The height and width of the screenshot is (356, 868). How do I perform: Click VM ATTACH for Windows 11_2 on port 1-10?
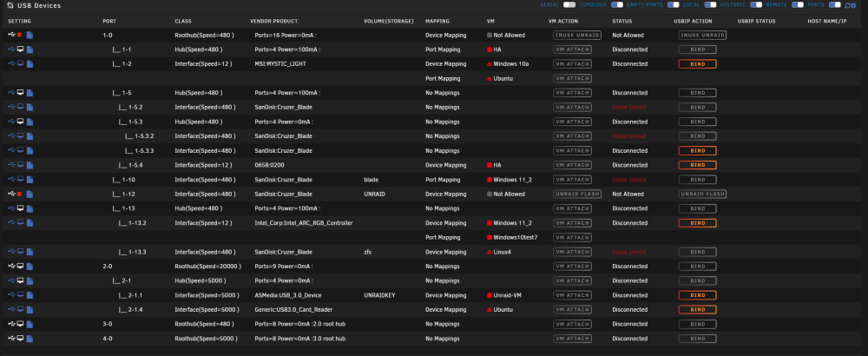(x=572, y=180)
